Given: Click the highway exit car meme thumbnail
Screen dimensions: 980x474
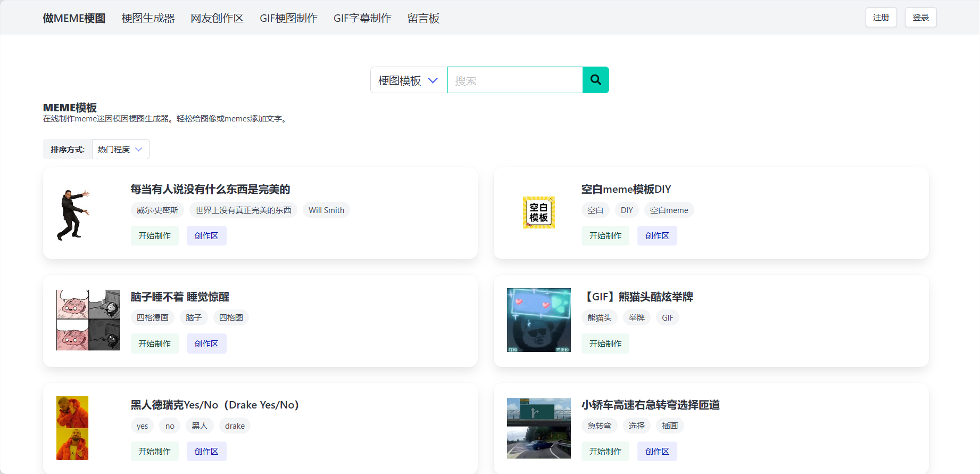Looking at the screenshot, I should [x=538, y=428].
